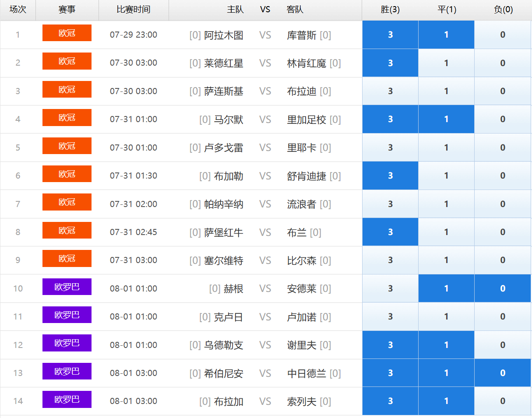Click match time 07-31 02:45
The height and width of the screenshot is (418, 532).
(x=134, y=232)
